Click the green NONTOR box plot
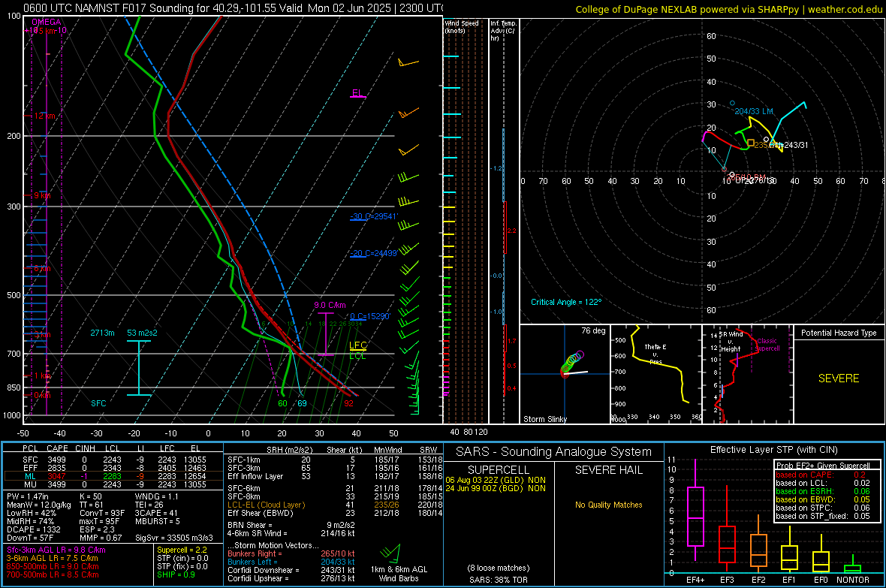The height and width of the screenshot is (588, 886). [x=852, y=565]
